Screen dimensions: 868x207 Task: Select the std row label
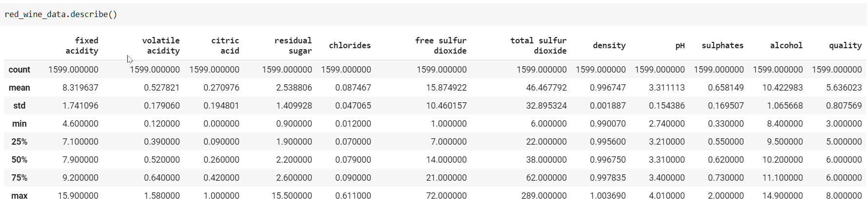[20, 106]
